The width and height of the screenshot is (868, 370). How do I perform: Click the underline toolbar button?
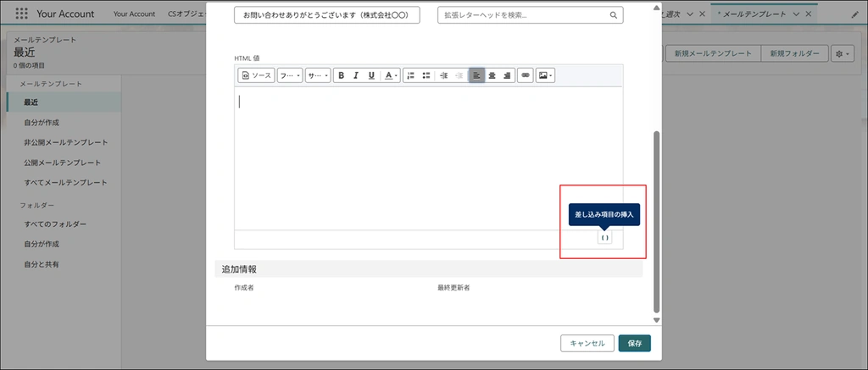[x=371, y=75]
